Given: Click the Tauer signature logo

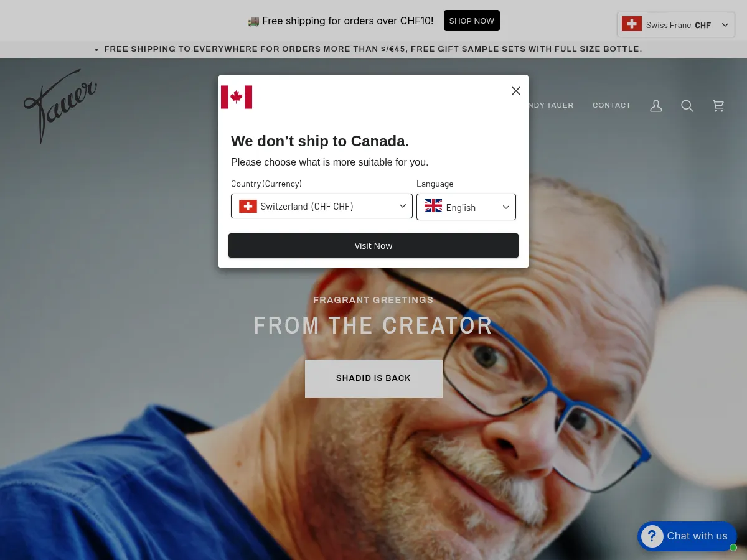Looking at the screenshot, I should [60, 106].
